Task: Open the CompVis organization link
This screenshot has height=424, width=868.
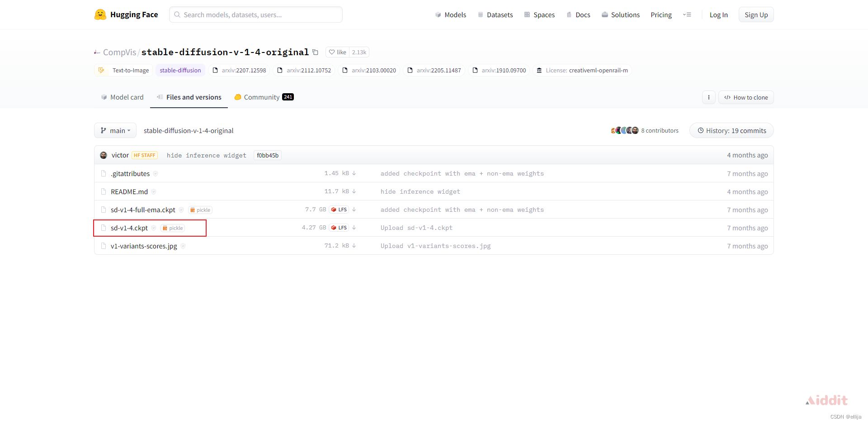Action: 119,52
